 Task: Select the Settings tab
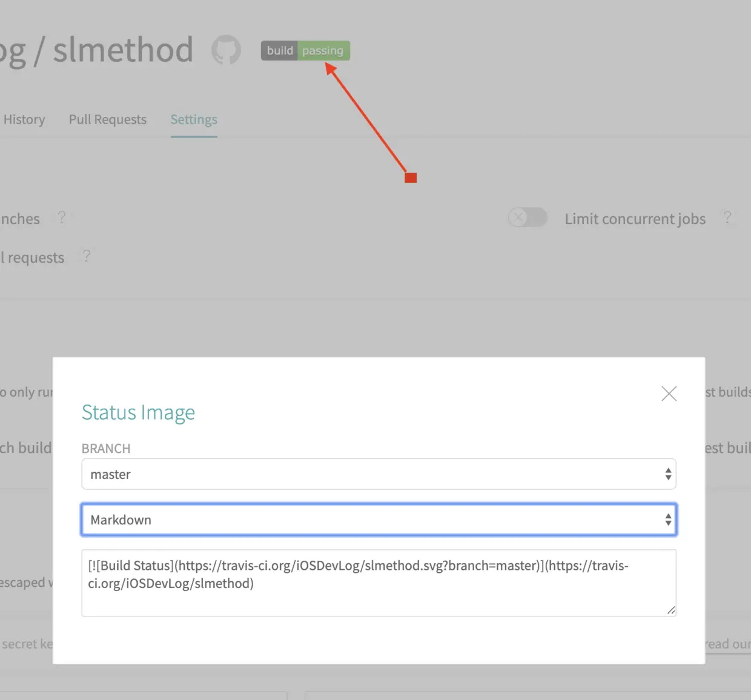click(193, 119)
